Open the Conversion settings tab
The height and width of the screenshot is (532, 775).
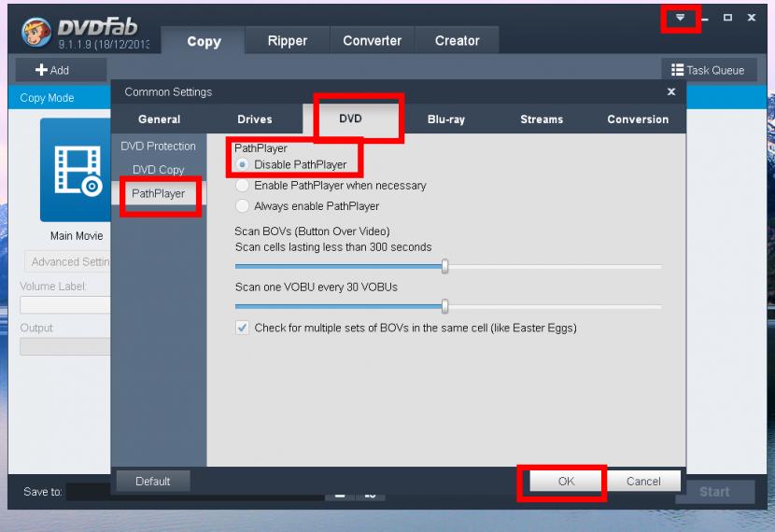(638, 119)
